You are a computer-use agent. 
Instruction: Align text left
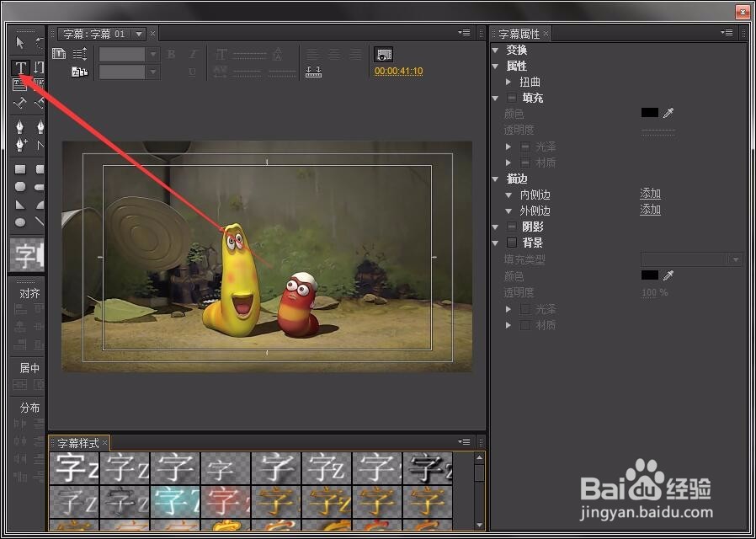313,54
